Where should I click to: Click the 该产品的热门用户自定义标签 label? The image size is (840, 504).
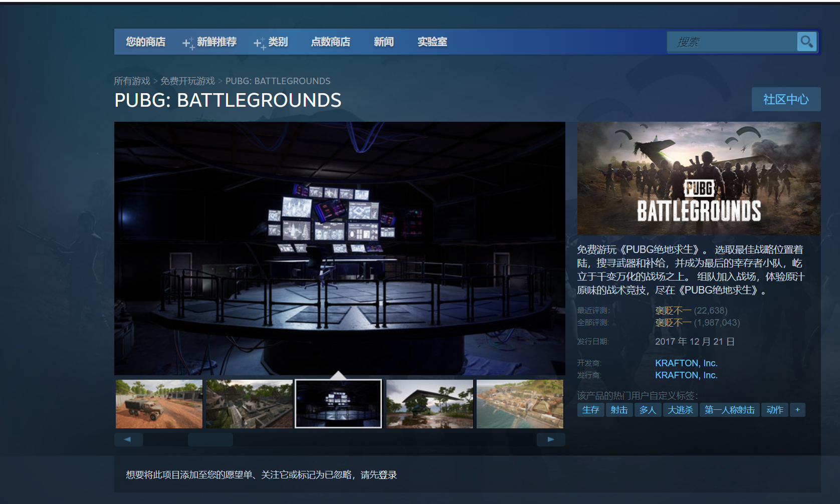pyautogui.click(x=637, y=395)
